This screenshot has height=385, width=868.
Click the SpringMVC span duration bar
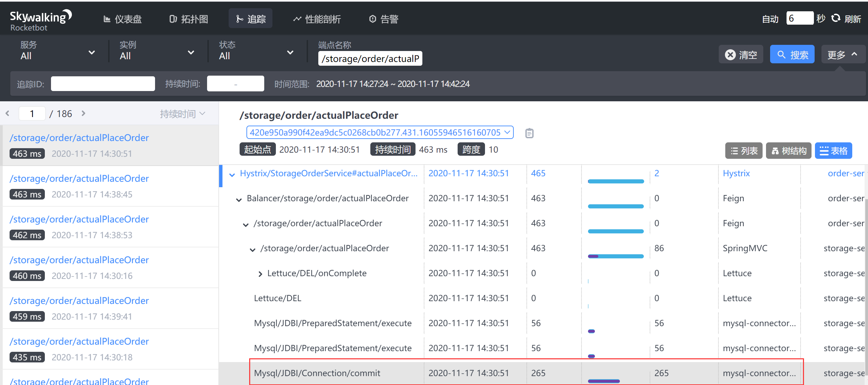click(x=616, y=256)
